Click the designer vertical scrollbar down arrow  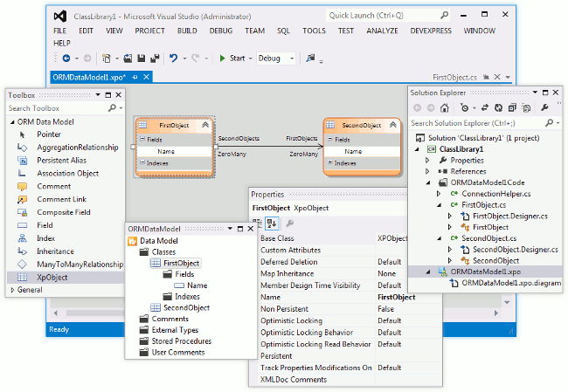point(507,302)
